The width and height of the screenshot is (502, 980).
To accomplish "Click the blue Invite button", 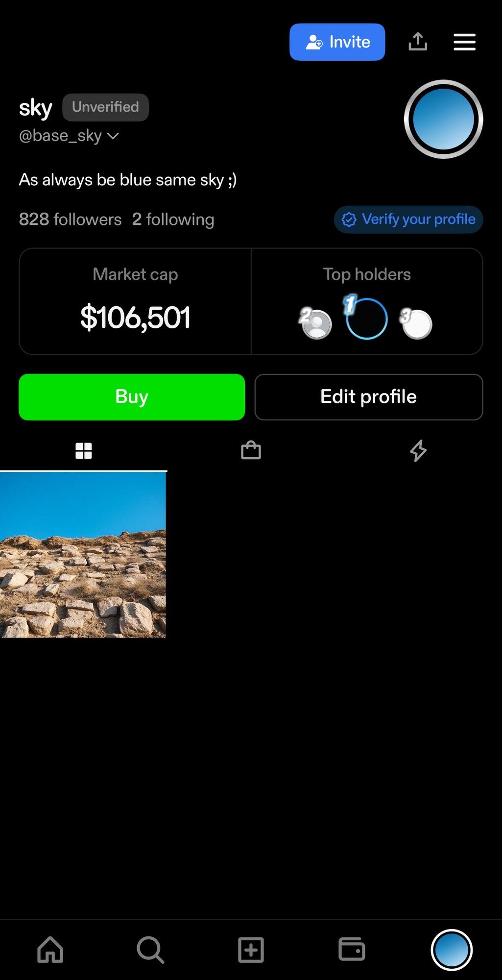I will pyautogui.click(x=337, y=42).
